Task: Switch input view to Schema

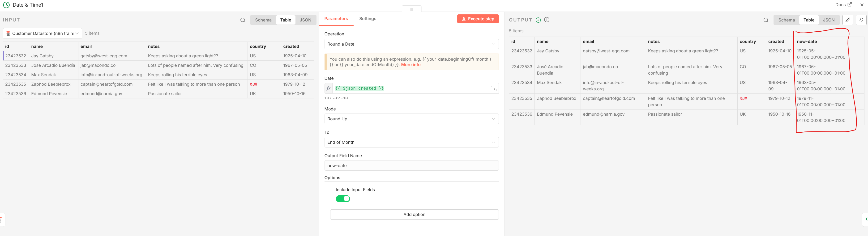Action: (x=263, y=20)
